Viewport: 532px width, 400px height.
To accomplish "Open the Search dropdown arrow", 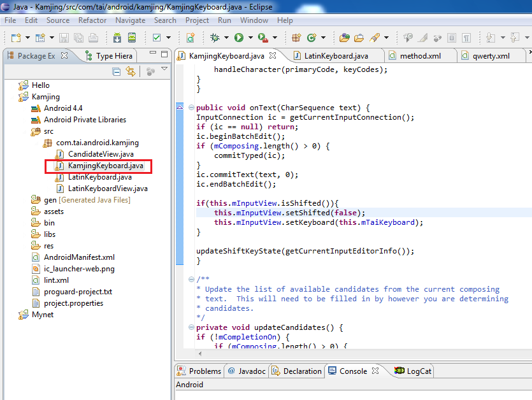I will pyautogui.click(x=386, y=38).
